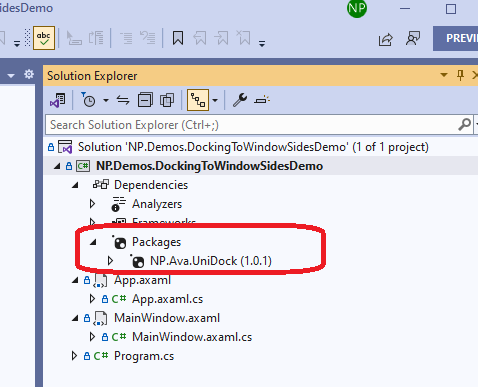Collapse All nodes in Solution Explorer
The height and width of the screenshot is (387, 478).
point(145,100)
